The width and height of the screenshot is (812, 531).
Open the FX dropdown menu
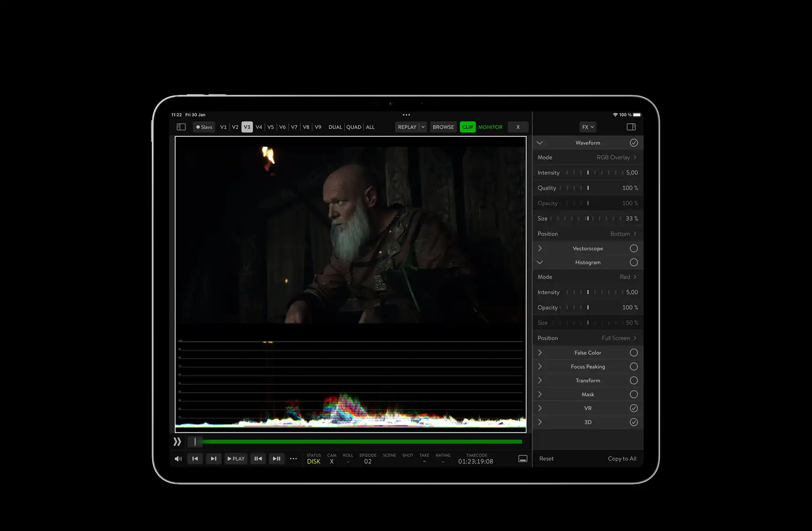pyautogui.click(x=588, y=127)
